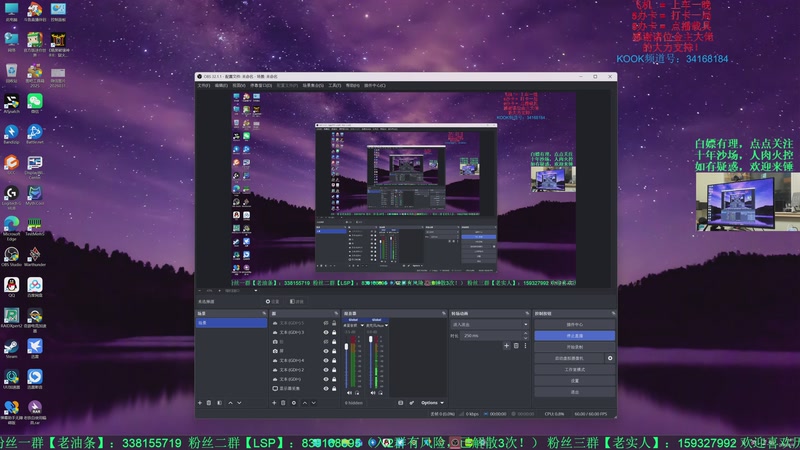
Task: Pop out the Controls dock icon
Action: (x=613, y=313)
